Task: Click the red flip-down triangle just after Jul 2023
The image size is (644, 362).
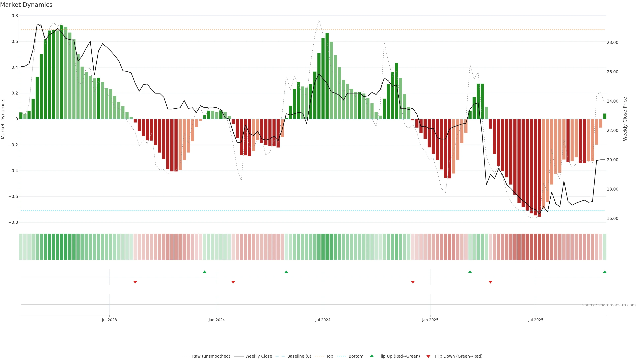Action: tap(135, 282)
